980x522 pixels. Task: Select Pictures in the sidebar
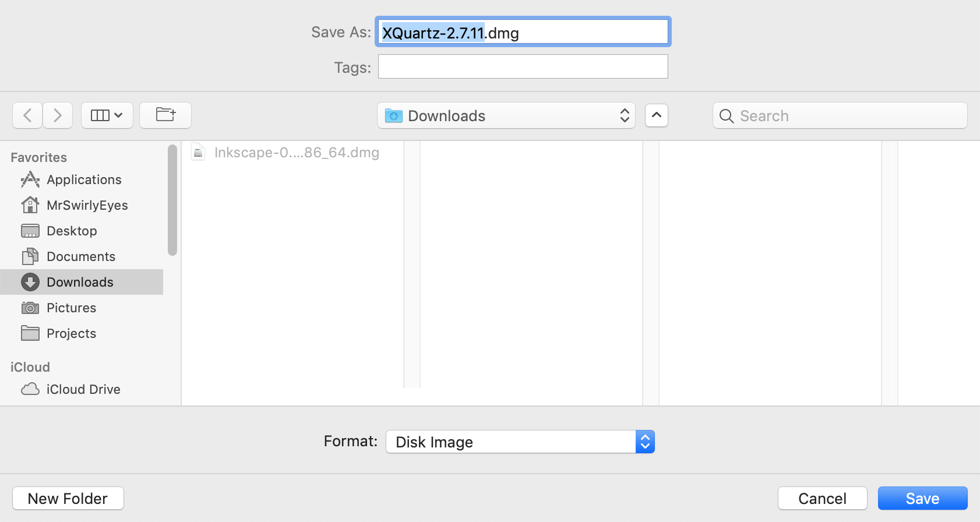click(71, 308)
